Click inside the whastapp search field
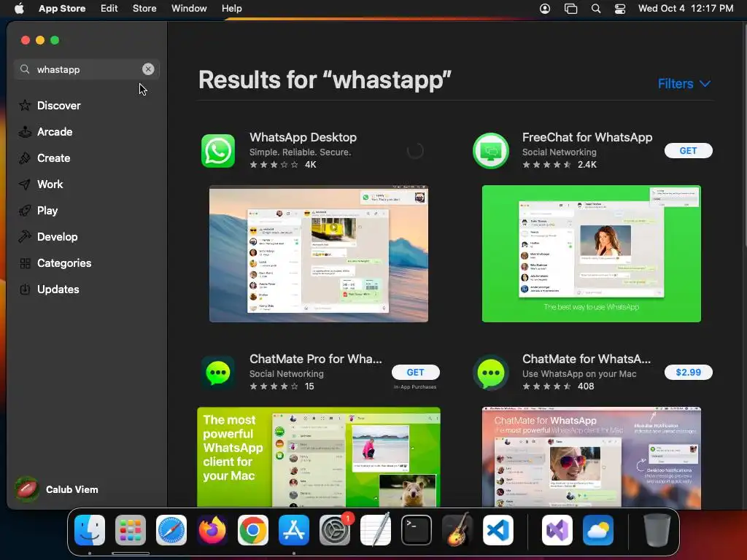Screen dimensions: 747x560 pos(87,69)
